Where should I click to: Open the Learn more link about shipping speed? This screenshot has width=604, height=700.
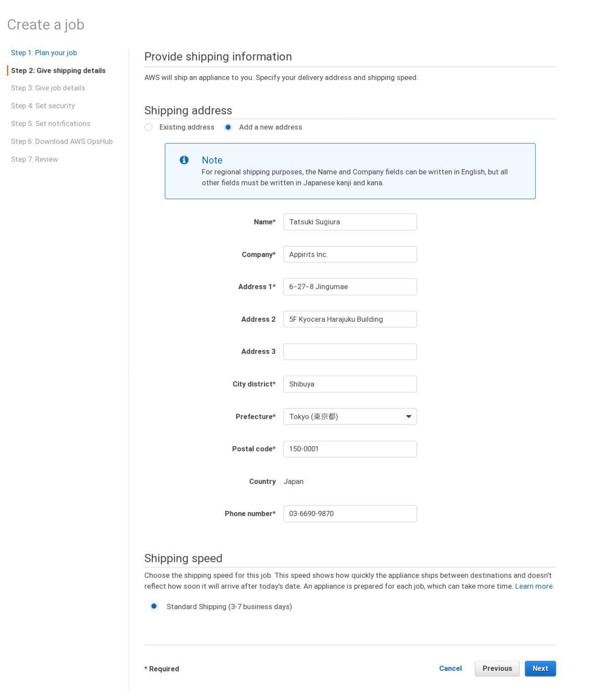click(x=534, y=586)
